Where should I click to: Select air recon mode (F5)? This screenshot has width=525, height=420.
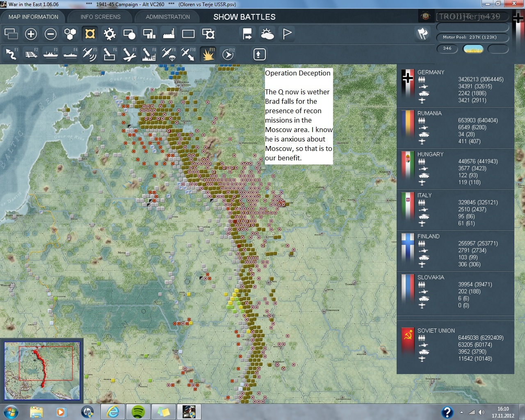[90, 54]
